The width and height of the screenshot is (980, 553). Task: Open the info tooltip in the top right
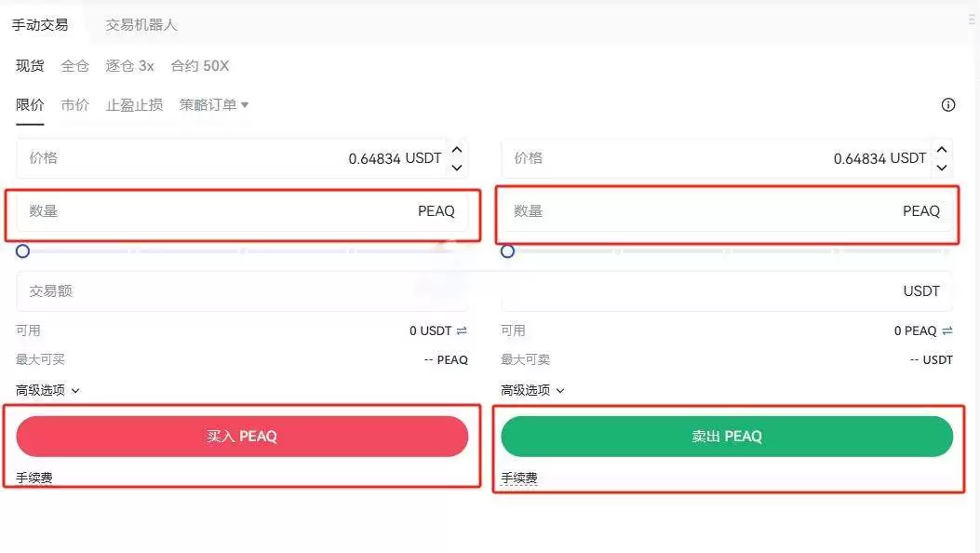947,104
